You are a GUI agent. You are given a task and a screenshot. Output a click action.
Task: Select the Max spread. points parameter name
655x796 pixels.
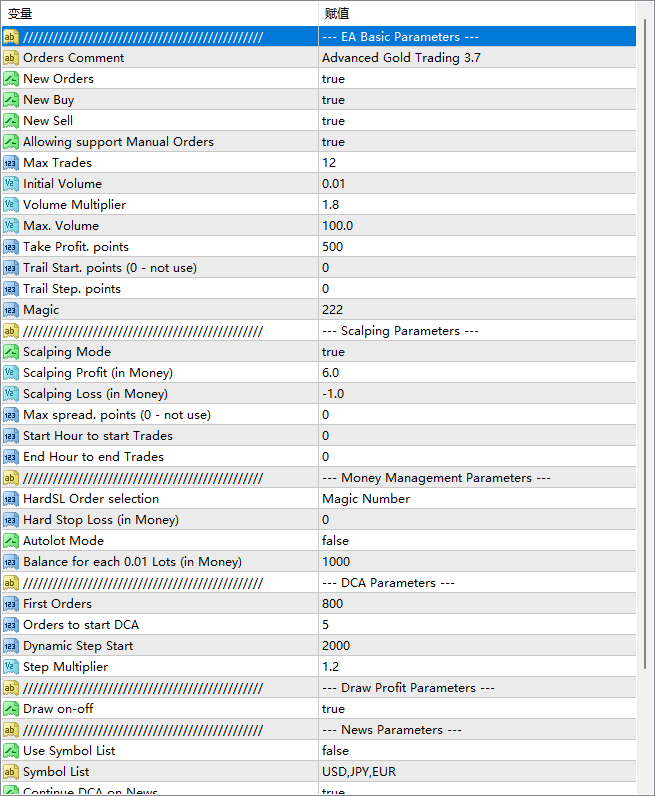(x=117, y=415)
